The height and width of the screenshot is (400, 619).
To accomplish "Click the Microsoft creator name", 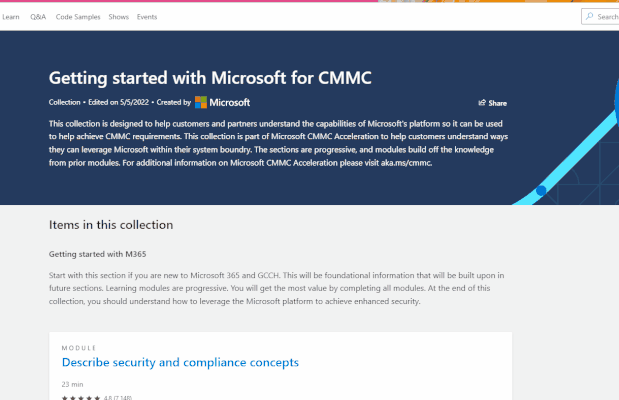I will (229, 103).
